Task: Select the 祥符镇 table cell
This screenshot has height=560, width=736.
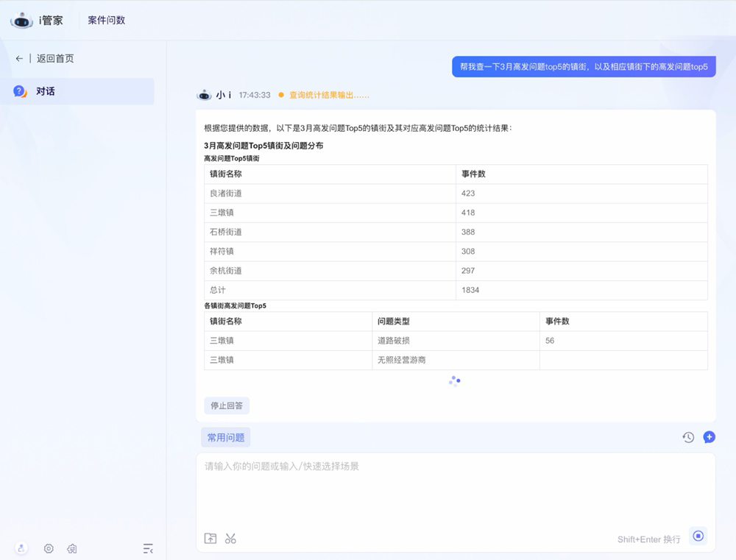Action: (330, 251)
